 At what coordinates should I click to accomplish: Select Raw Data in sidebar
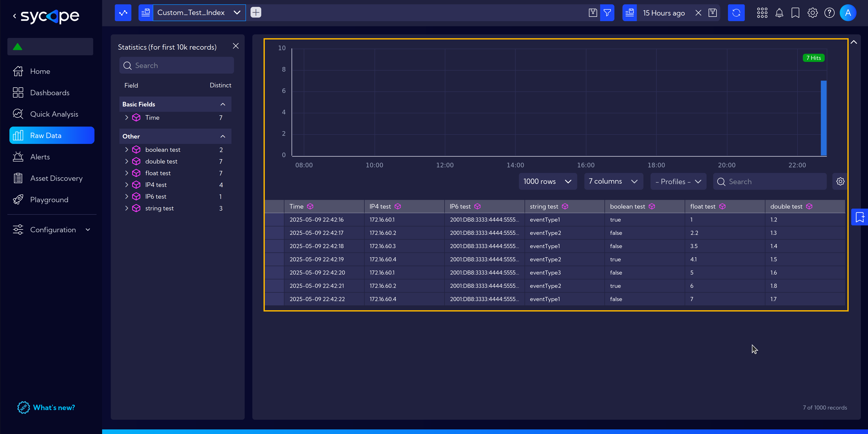click(52, 135)
